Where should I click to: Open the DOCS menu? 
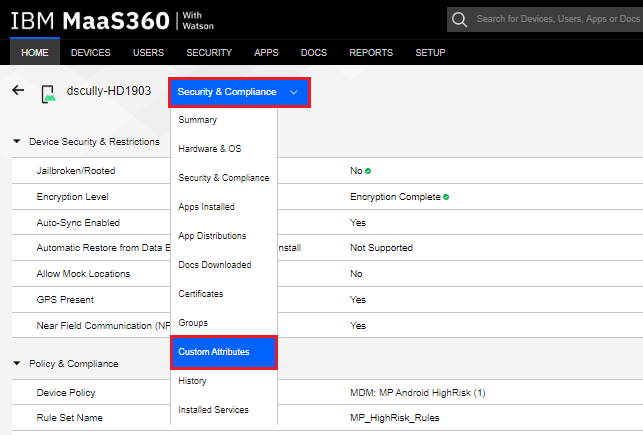(x=314, y=52)
